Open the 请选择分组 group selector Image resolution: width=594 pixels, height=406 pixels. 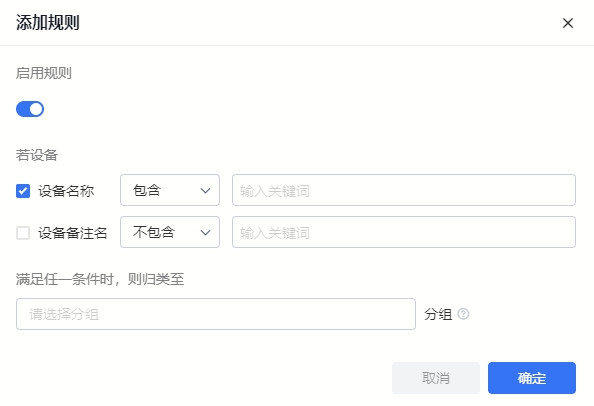[216, 314]
